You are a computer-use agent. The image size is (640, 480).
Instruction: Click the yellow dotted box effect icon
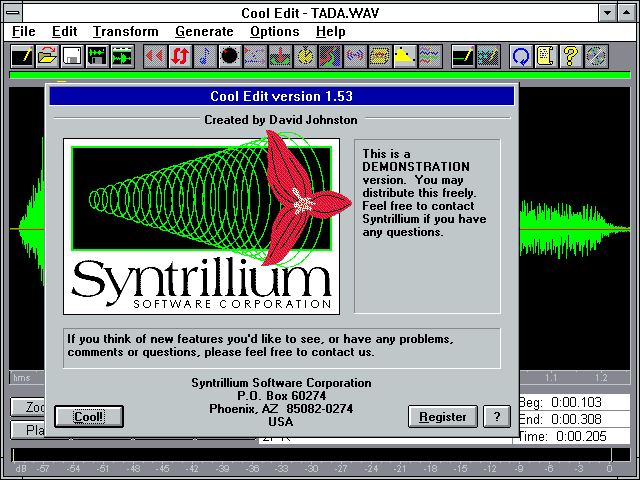pyautogui.click(x=380, y=56)
